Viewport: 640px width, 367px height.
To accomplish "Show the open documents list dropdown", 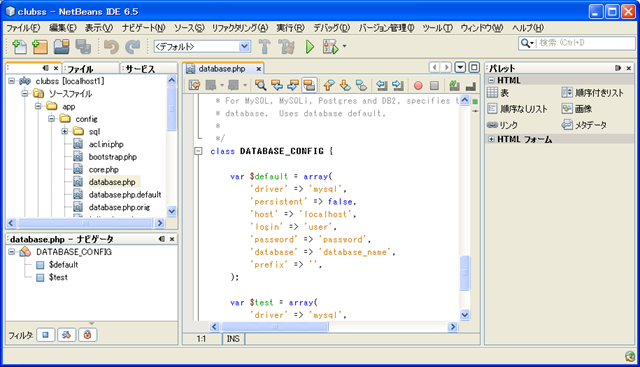I will [460, 67].
